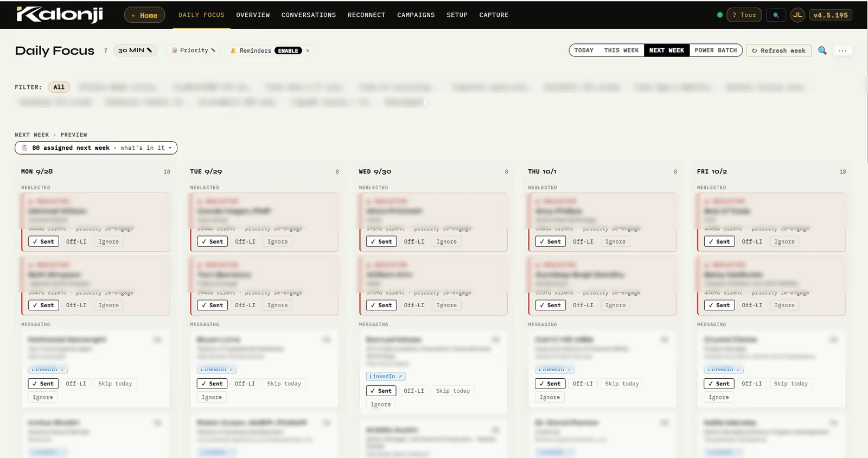Click the Reminders bell icon

[234, 51]
